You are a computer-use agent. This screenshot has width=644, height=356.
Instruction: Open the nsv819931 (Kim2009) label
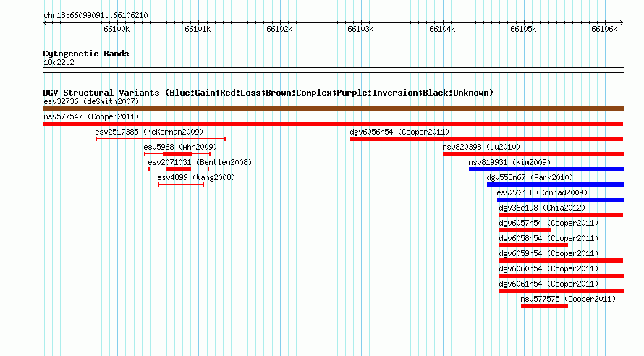pos(509,162)
